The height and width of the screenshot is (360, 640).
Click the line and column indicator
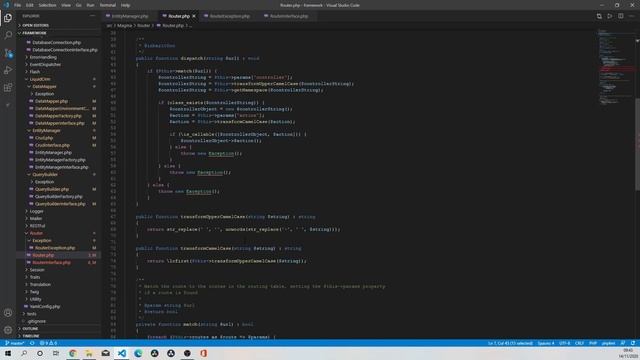[510, 343]
